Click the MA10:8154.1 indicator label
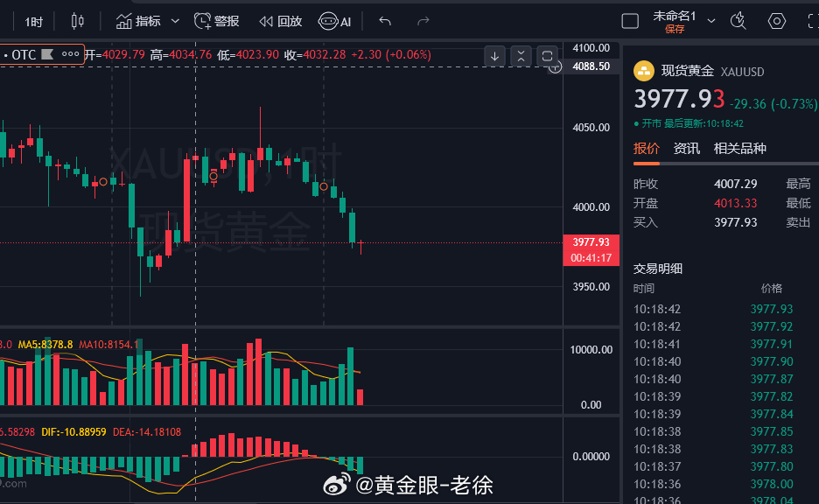 pos(109,345)
